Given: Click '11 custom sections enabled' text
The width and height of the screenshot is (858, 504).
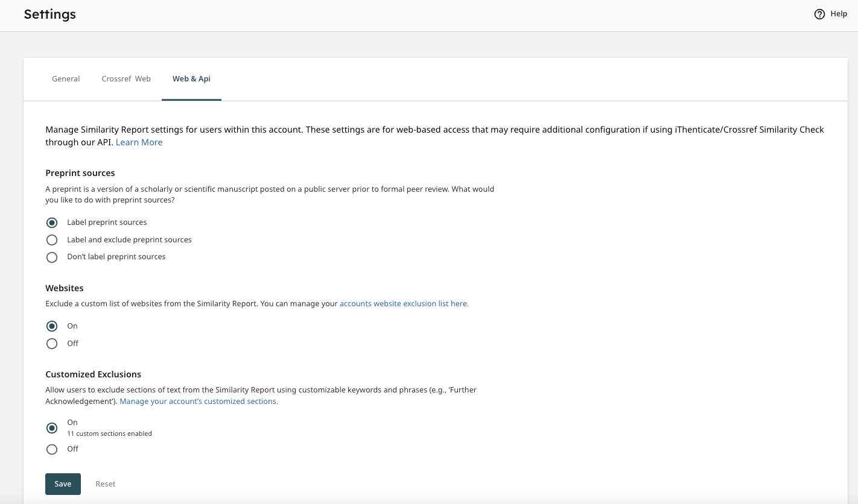Looking at the screenshot, I should click(109, 433).
